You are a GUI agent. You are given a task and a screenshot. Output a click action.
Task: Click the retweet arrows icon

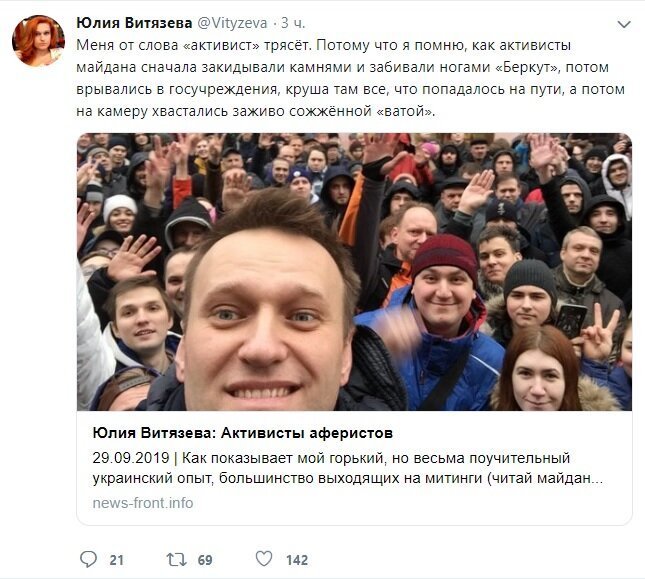tap(176, 560)
